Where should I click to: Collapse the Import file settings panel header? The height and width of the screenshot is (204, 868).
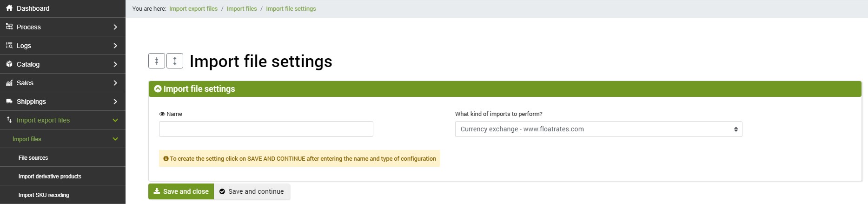tap(505, 89)
